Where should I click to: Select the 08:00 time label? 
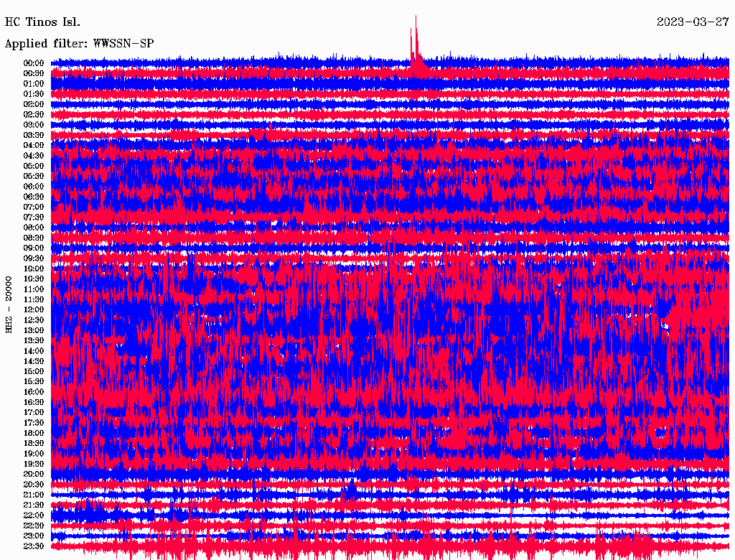pos(34,228)
